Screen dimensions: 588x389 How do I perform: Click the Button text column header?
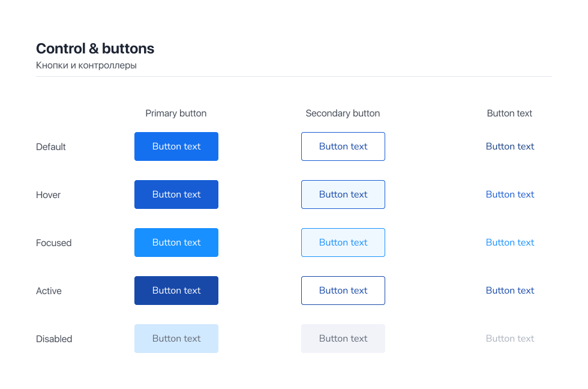click(509, 113)
